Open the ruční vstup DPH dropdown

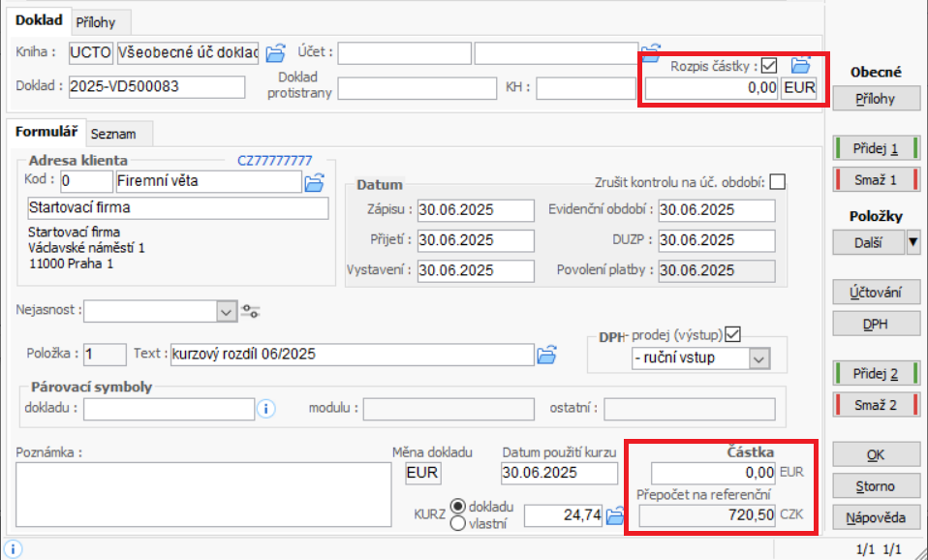point(758,359)
